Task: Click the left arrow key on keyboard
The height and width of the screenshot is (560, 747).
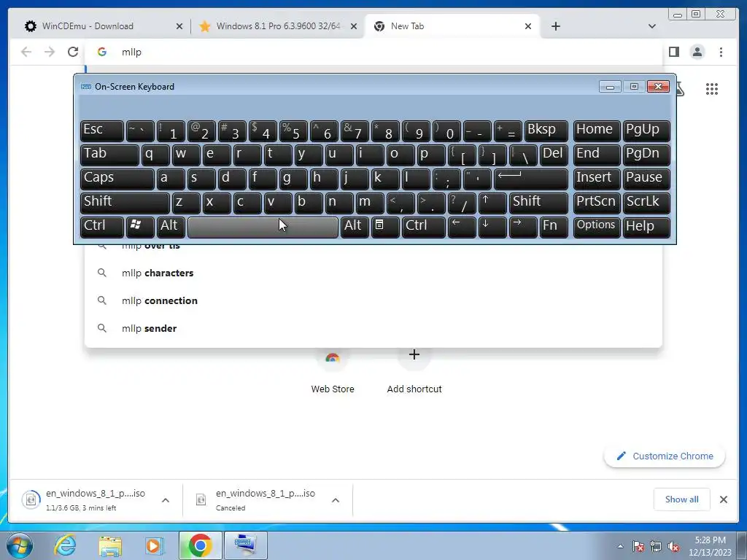Action: pos(462,227)
